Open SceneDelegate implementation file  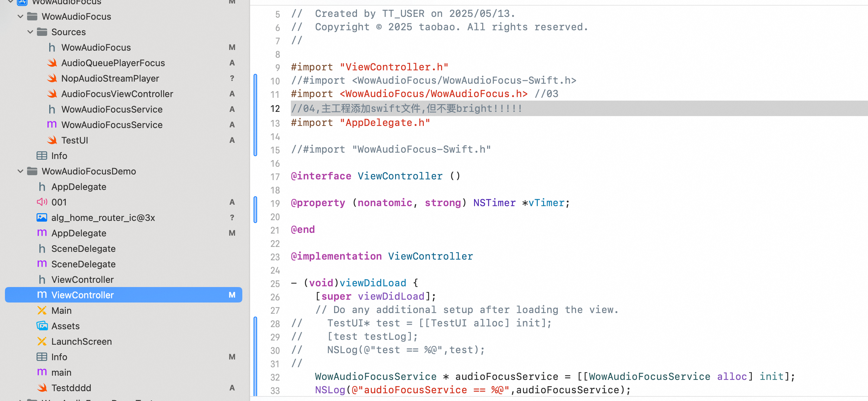(x=83, y=264)
